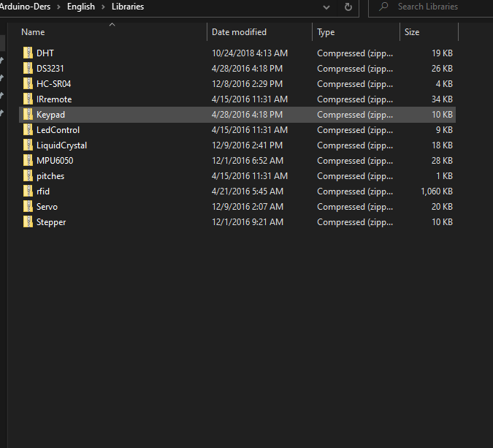Select the LedControl file name
Viewport: 493px width, 448px height.
pos(58,129)
